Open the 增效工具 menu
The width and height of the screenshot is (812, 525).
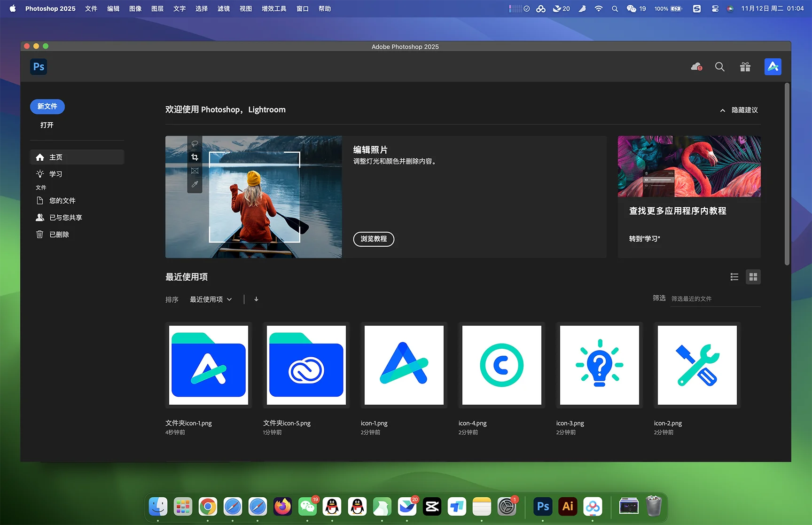coord(274,8)
